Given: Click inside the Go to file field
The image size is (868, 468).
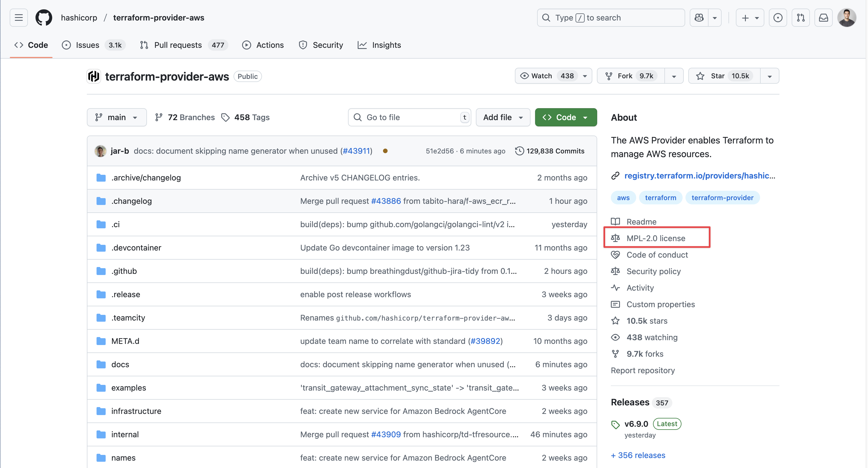Looking at the screenshot, I should click(x=404, y=117).
